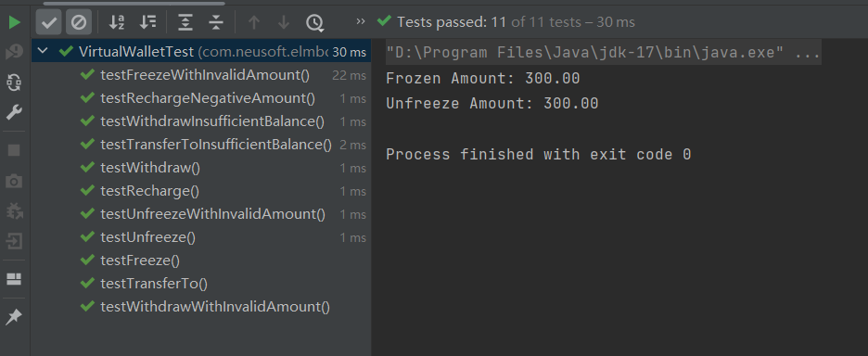Sort tests alphabetically
This screenshot has width=868, height=356.
[x=117, y=22]
